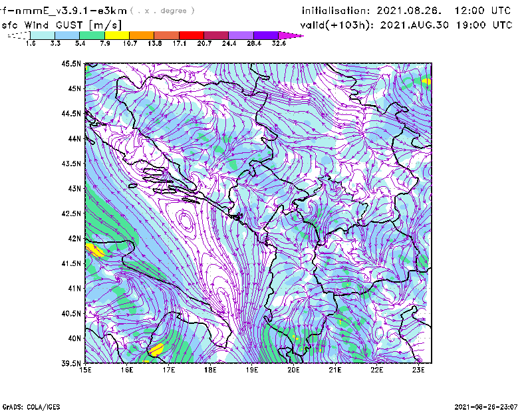Click the dashed white arrow below 1.6

click(19, 35)
